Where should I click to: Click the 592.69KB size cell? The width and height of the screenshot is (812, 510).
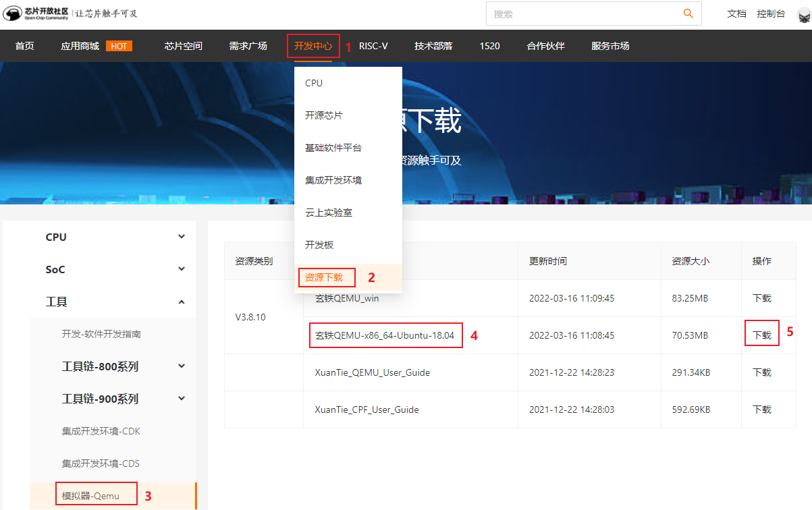pos(691,409)
